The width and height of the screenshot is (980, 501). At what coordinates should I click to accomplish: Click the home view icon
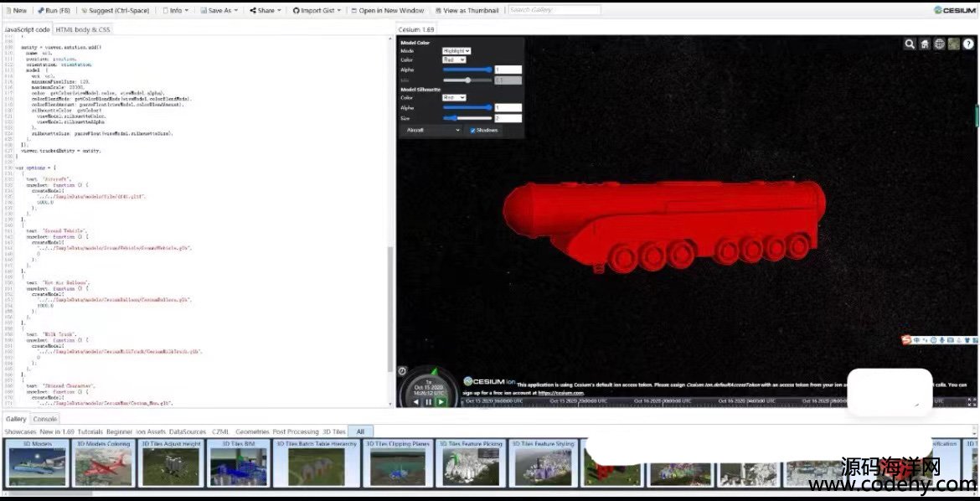click(x=925, y=44)
